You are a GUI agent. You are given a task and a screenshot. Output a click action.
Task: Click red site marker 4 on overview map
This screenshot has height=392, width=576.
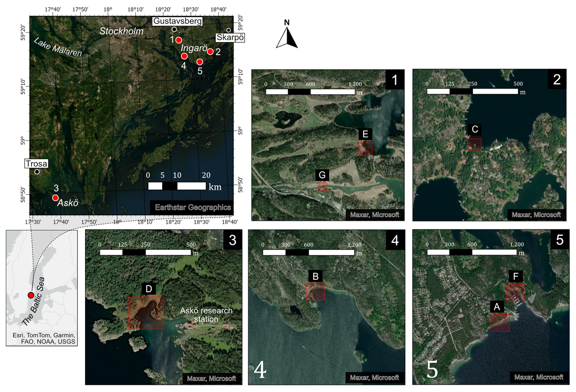coord(184,56)
